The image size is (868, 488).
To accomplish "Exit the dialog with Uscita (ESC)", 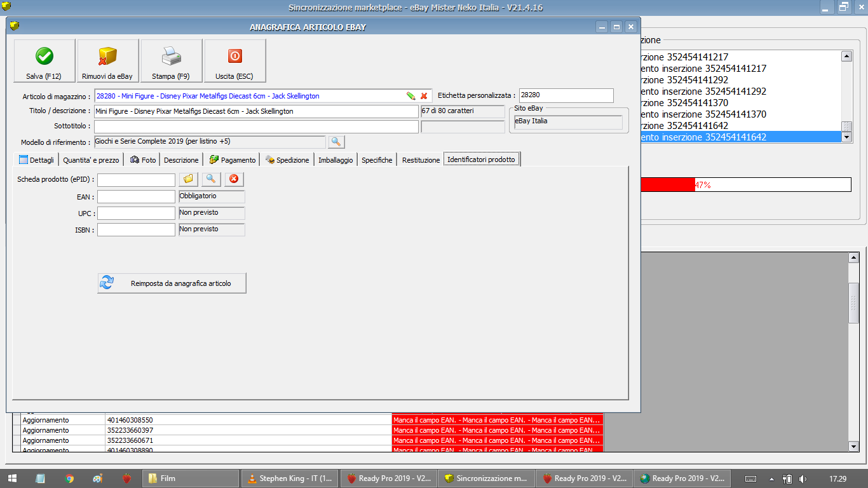I will [x=235, y=61].
